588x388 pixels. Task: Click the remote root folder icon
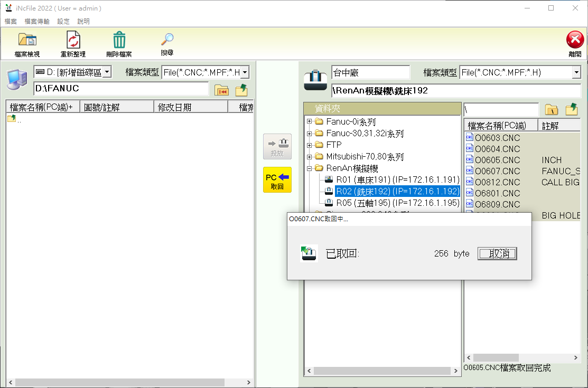pyautogui.click(x=552, y=109)
